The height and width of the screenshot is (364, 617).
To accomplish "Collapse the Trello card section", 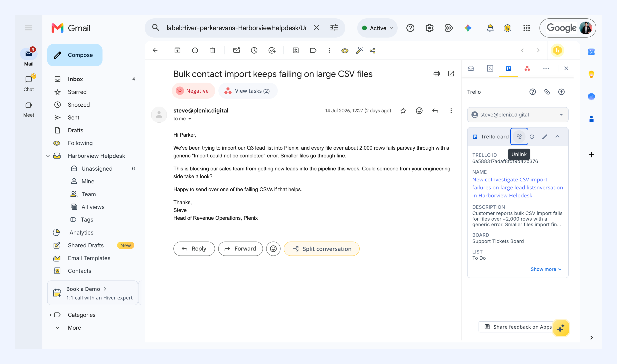I will click(557, 136).
